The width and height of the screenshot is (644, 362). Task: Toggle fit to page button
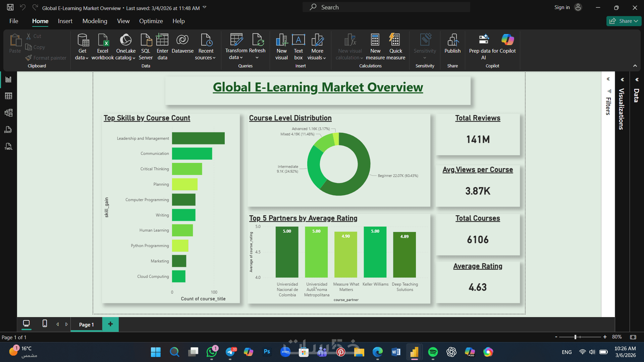tap(633, 337)
